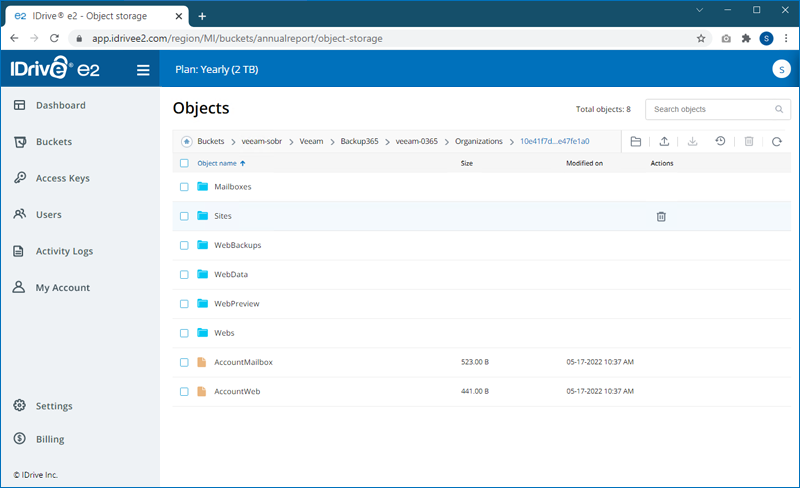Screen dimensions: 800x488
Task: Click inside the Search objects field
Action: (x=718, y=109)
